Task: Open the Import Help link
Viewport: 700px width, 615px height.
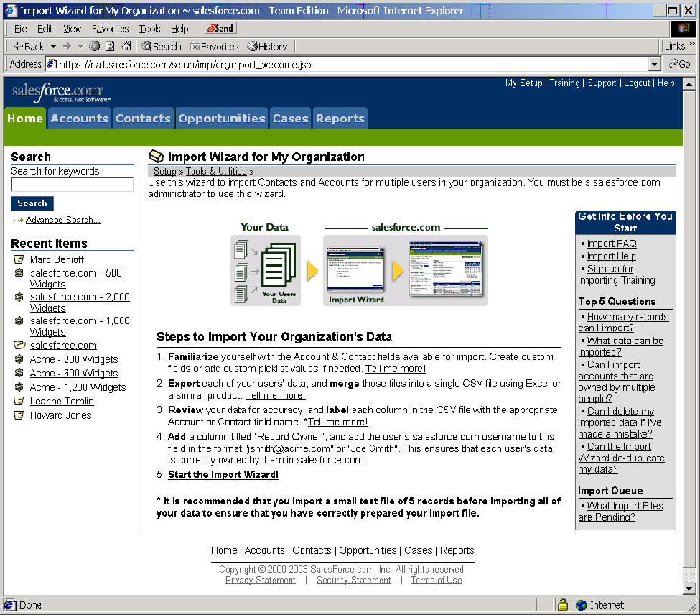Action: (x=611, y=256)
